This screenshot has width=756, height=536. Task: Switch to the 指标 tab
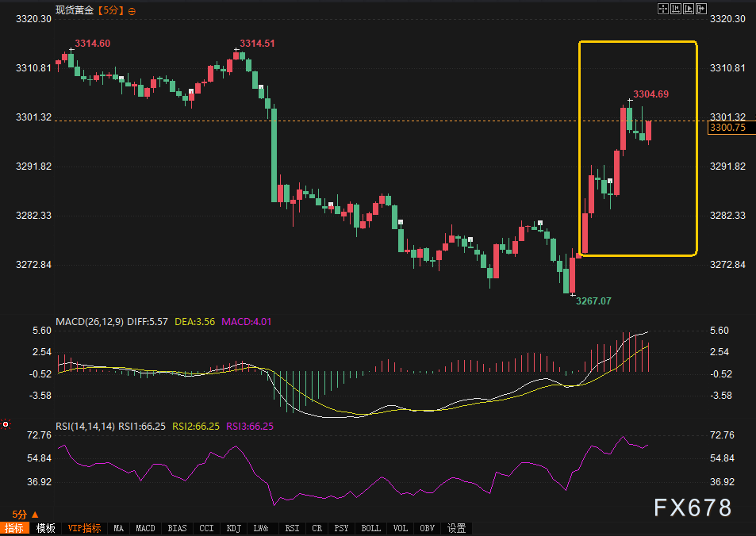click(x=13, y=528)
